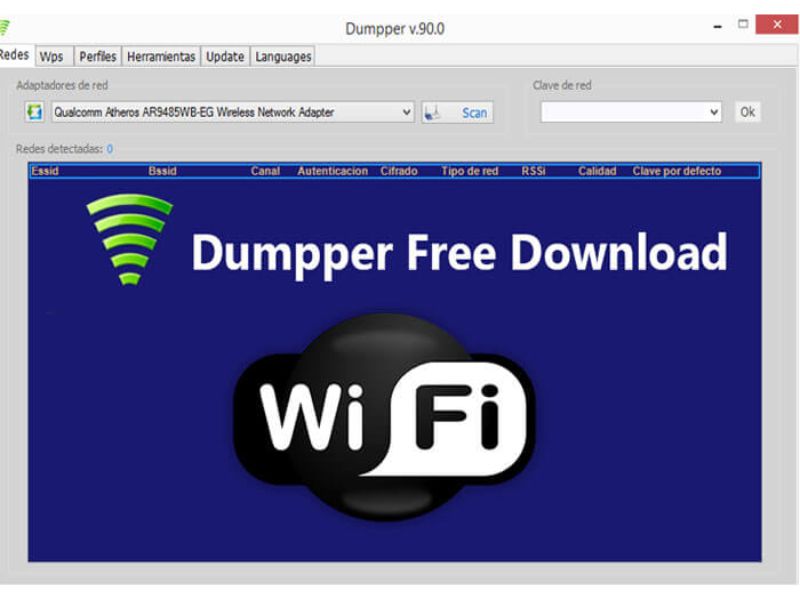Open the Perfiles tab
800x600 pixels.
[x=97, y=57]
